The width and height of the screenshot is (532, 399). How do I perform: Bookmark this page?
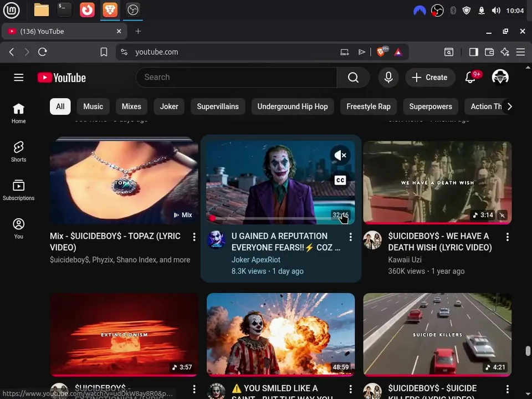[104, 52]
